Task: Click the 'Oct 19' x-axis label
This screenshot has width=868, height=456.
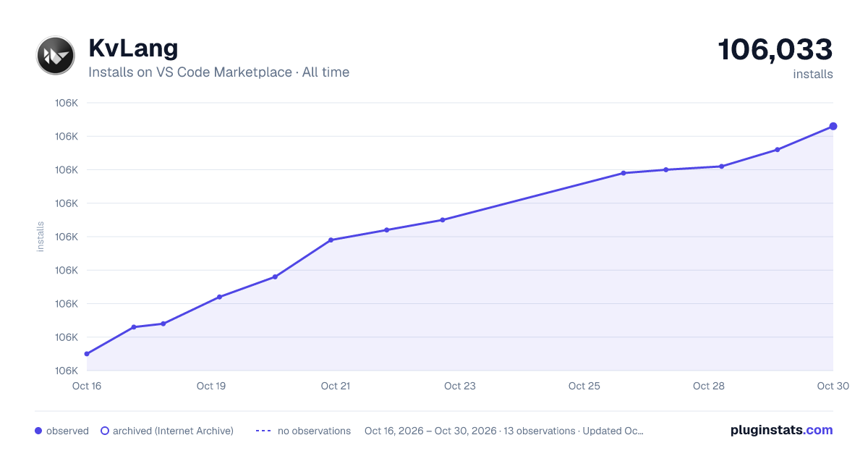Action: click(211, 386)
